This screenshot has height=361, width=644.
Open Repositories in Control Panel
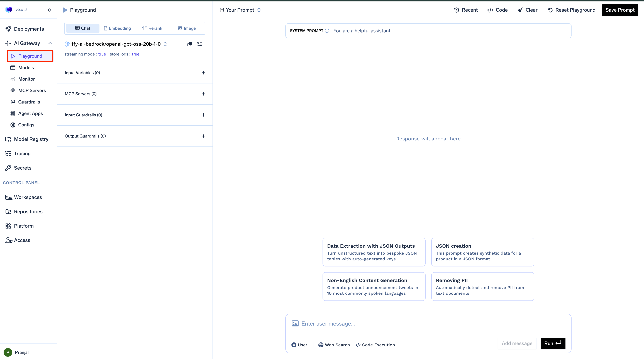[28, 212]
